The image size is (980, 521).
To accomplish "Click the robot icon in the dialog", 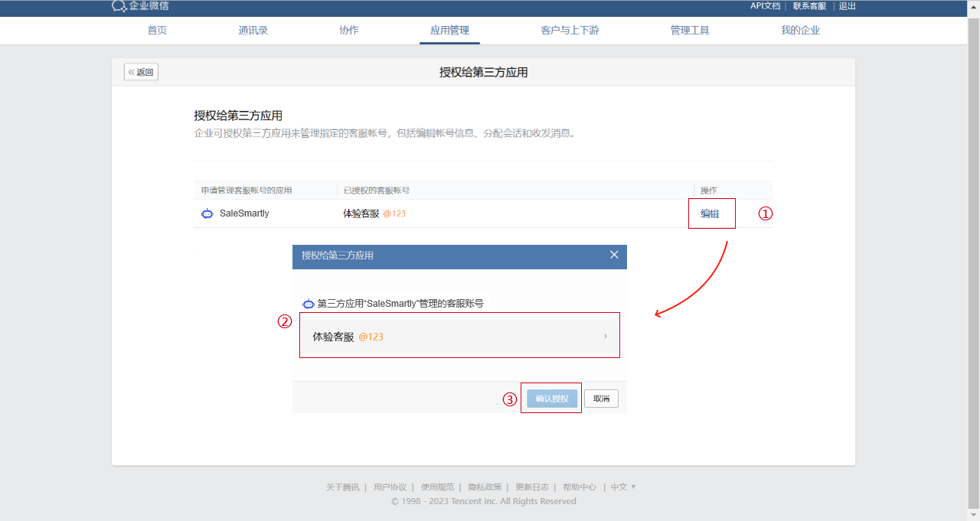I will pos(308,304).
